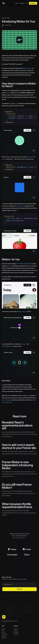This screenshot has height=644, width=39.
Task: Open the Examples page in the header
Action: (22, 3)
